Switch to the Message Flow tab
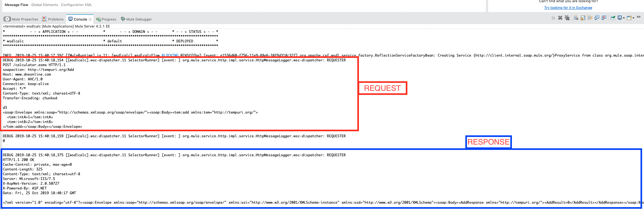The width and height of the screenshot is (644, 210). (16, 5)
